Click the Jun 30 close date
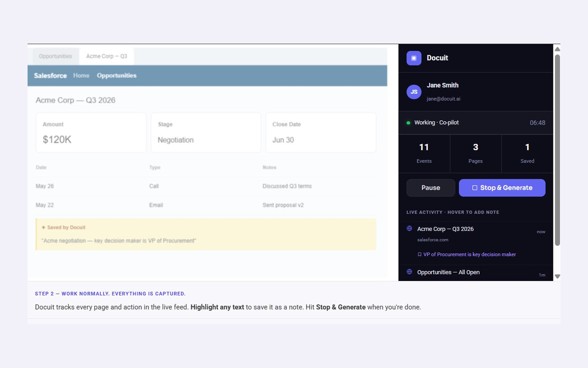The width and height of the screenshot is (588, 368). pos(283,140)
